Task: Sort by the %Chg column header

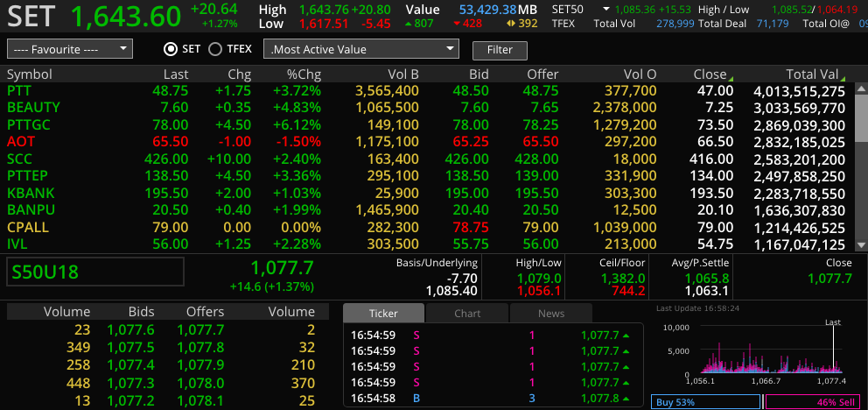Action: click(304, 74)
